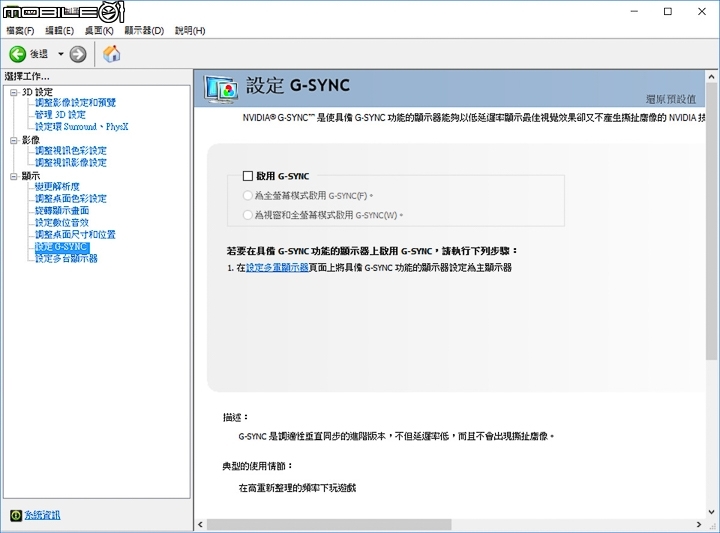720x533 pixels.
Task: Collapse the 影像 tree node
Action: [x=14, y=140]
